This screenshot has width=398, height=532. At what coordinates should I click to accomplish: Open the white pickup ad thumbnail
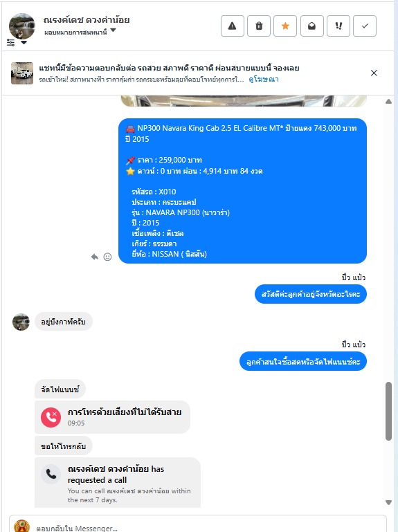tap(22, 73)
